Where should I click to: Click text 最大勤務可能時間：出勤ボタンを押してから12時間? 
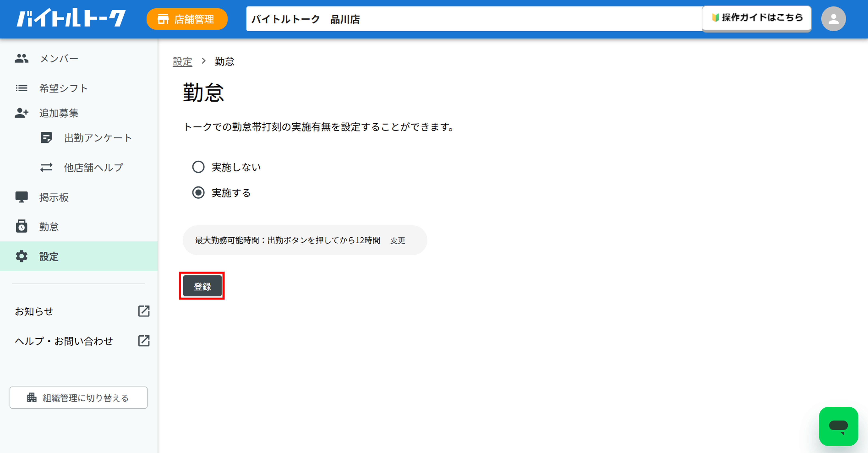(287, 240)
